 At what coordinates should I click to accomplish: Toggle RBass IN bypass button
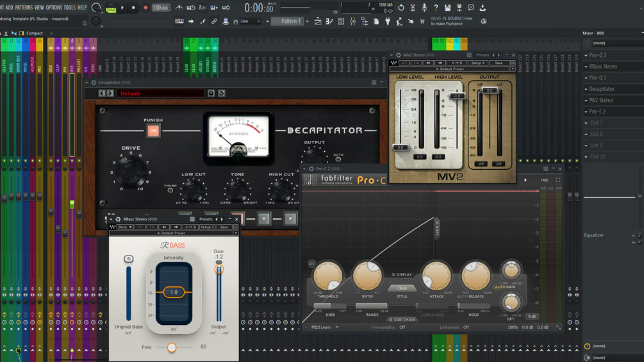(x=129, y=259)
